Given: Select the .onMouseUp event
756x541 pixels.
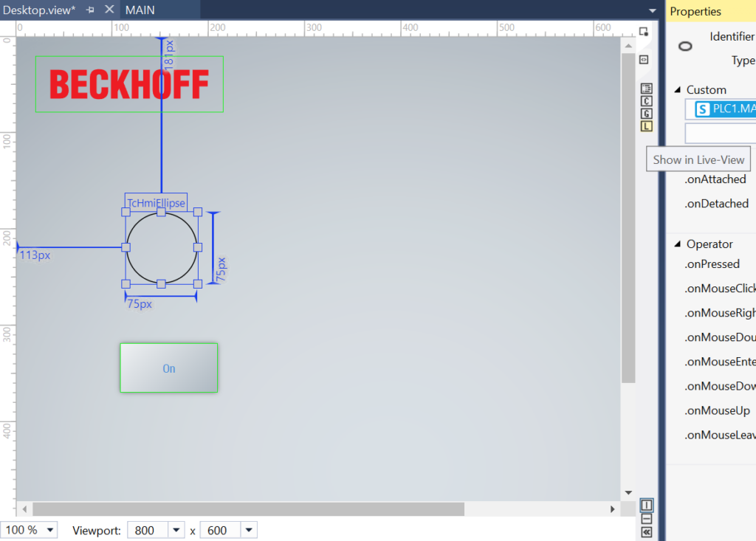Looking at the screenshot, I should pos(717,410).
